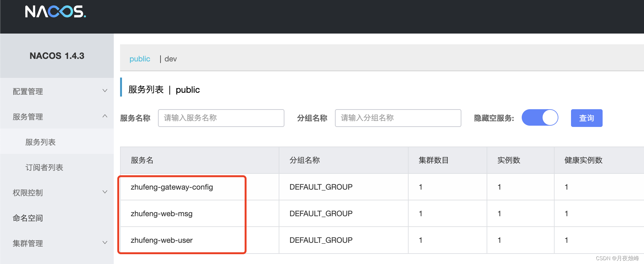Click the 查询 query button
The height and width of the screenshot is (264, 644).
click(x=586, y=118)
